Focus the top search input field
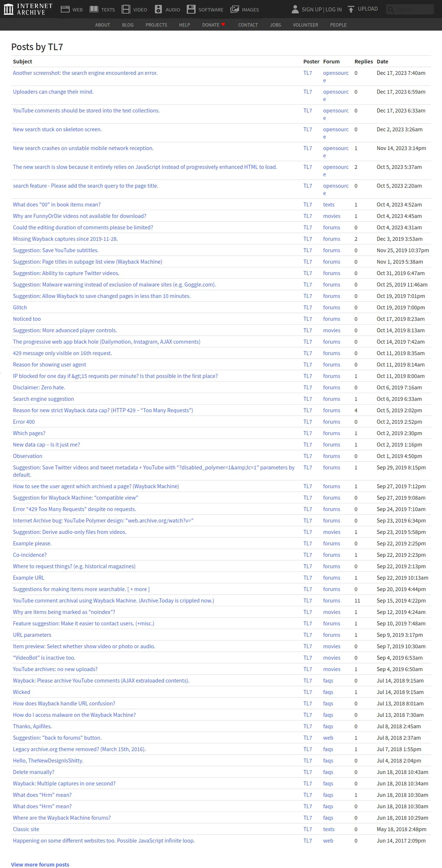The width and height of the screenshot is (442, 868). [410, 9]
